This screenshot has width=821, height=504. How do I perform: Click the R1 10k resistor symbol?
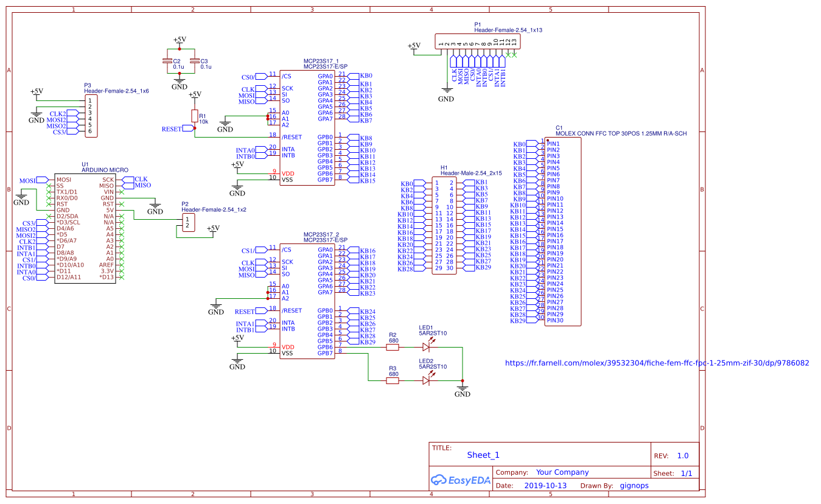pos(195,116)
